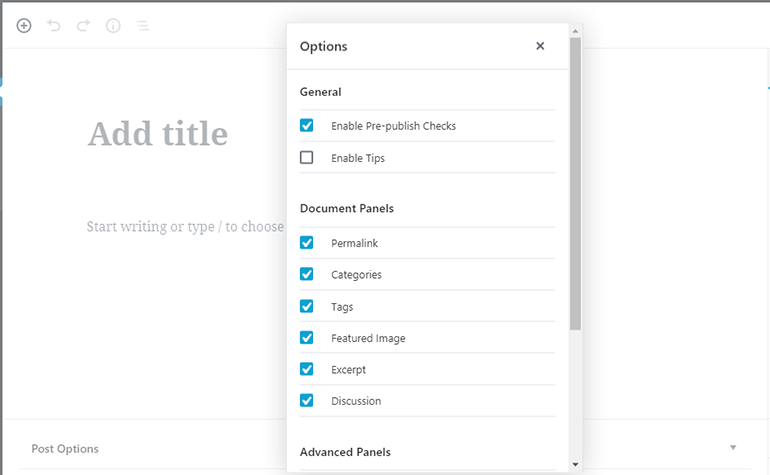Click the Add title field
This screenshot has width=770, height=475.
[158, 134]
